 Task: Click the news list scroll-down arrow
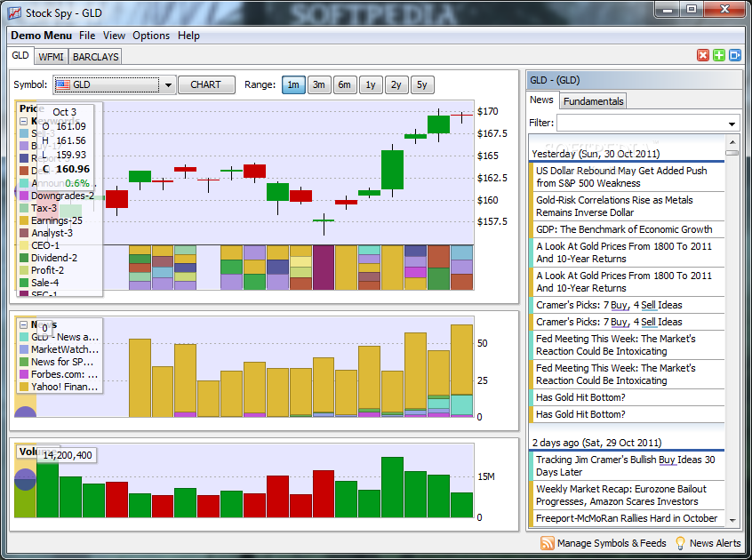tap(732, 521)
